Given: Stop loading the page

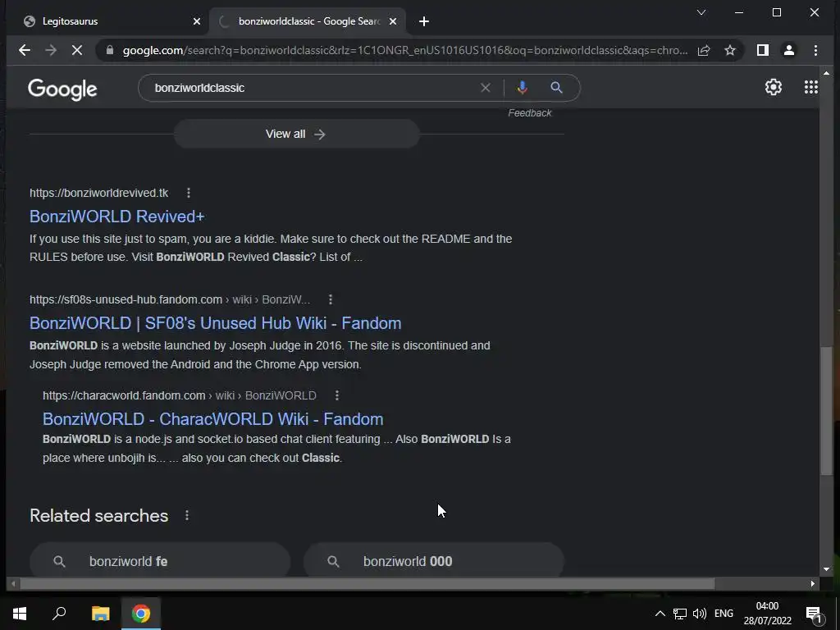Looking at the screenshot, I should click(77, 50).
